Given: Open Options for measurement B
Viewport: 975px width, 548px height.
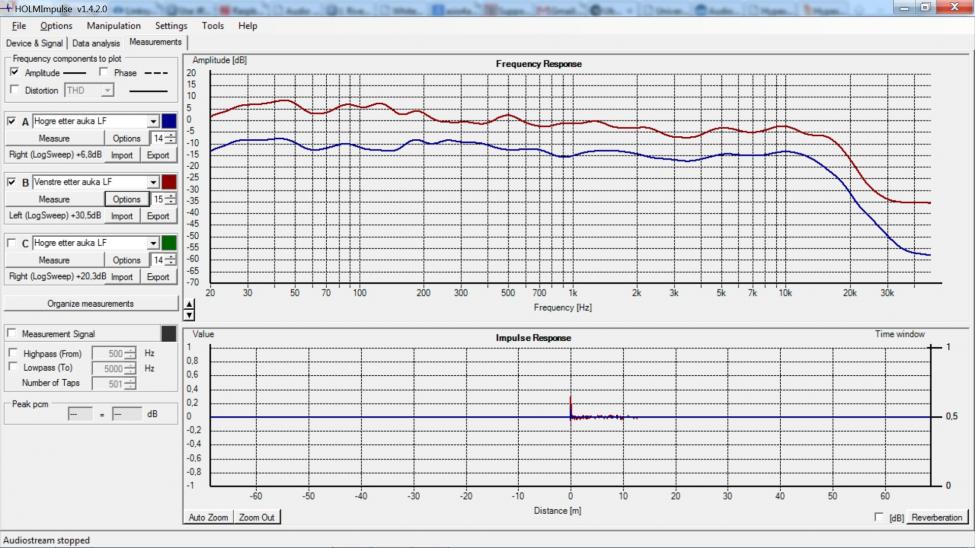Looking at the screenshot, I should tap(127, 199).
